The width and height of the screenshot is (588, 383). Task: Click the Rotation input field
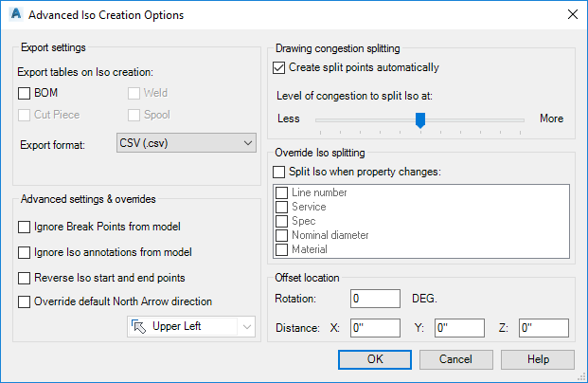coord(375,299)
